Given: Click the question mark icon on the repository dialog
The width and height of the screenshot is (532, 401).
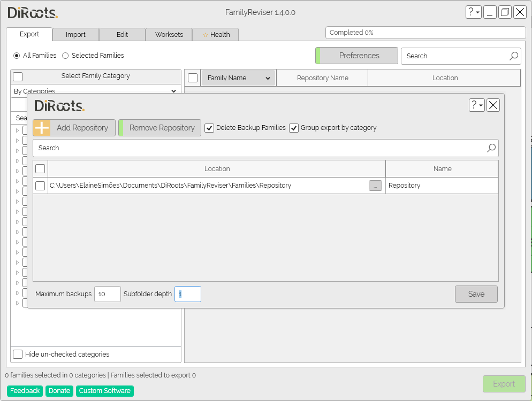Looking at the screenshot, I should click(x=474, y=105).
